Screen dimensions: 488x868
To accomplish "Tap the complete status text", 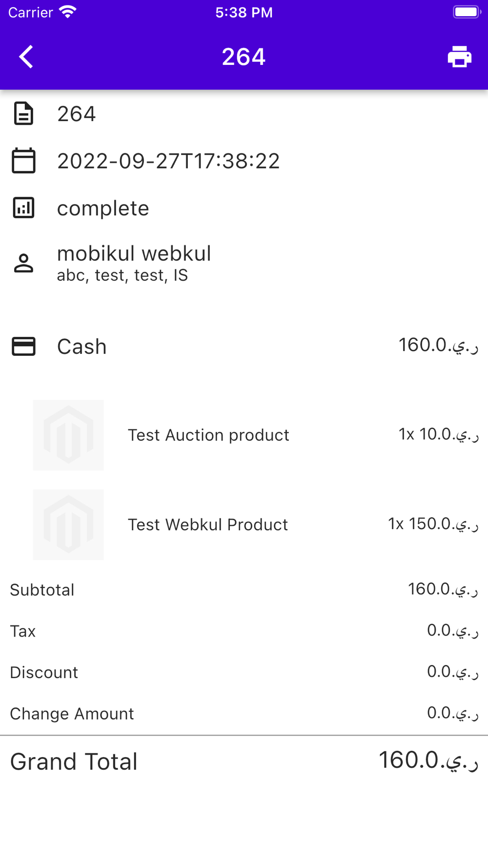I will tap(103, 208).
